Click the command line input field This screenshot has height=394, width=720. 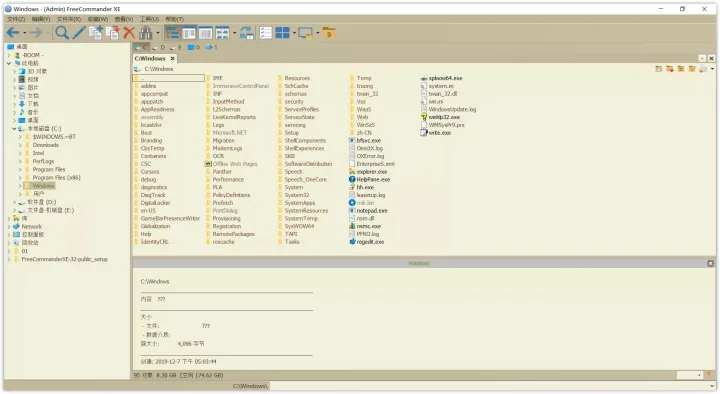492,386
